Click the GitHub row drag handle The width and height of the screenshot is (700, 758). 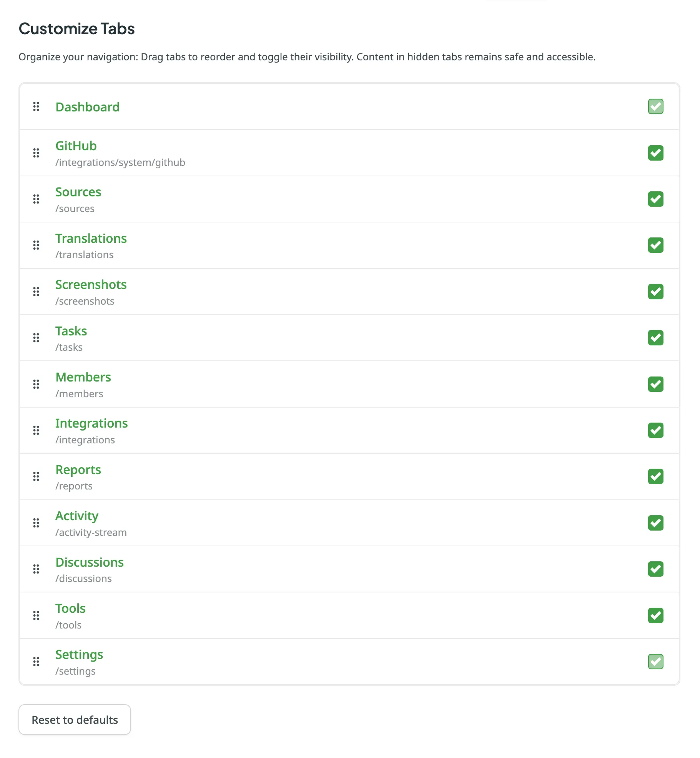coord(37,153)
